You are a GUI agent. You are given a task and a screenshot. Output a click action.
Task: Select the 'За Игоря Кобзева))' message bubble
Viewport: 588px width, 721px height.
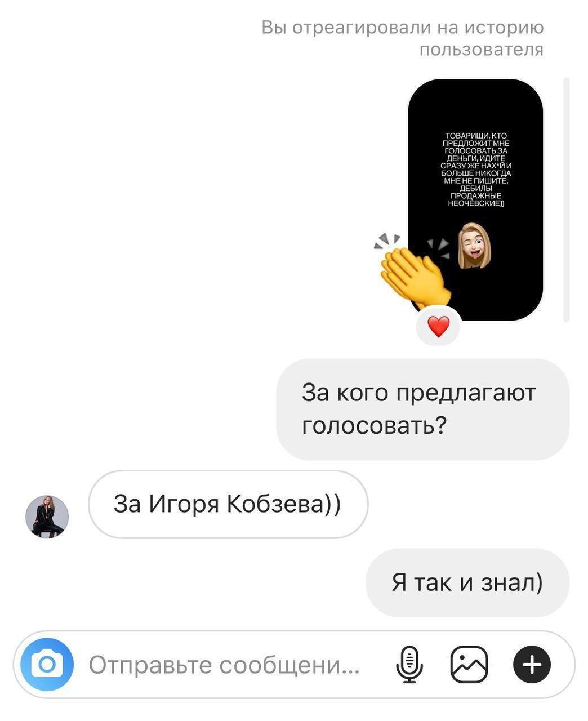click(x=228, y=504)
